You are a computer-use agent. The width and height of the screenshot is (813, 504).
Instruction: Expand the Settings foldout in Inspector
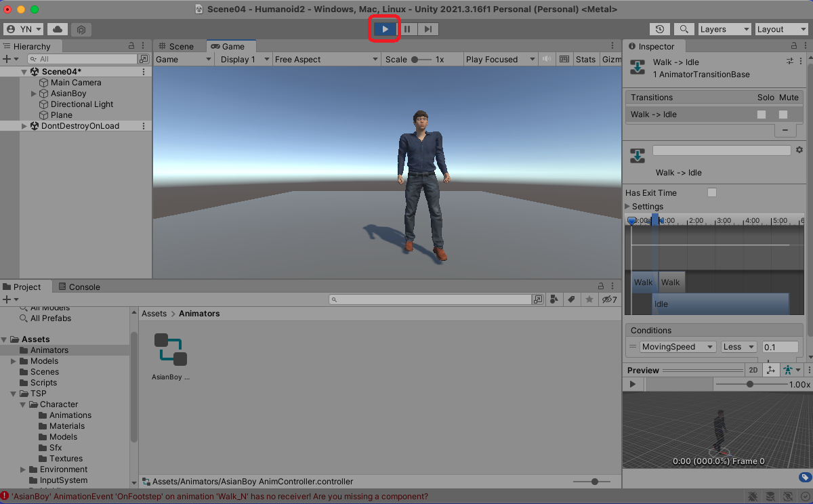627,207
